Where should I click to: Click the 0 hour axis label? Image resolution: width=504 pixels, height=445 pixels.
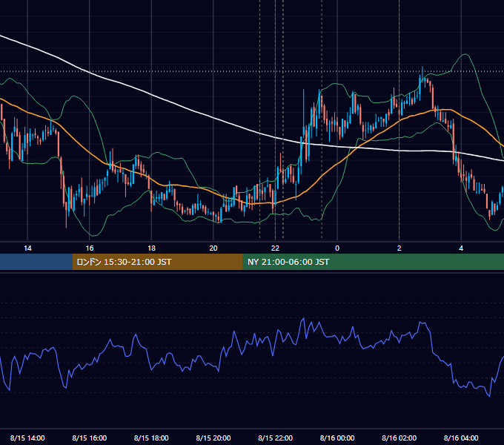pyautogui.click(x=337, y=248)
